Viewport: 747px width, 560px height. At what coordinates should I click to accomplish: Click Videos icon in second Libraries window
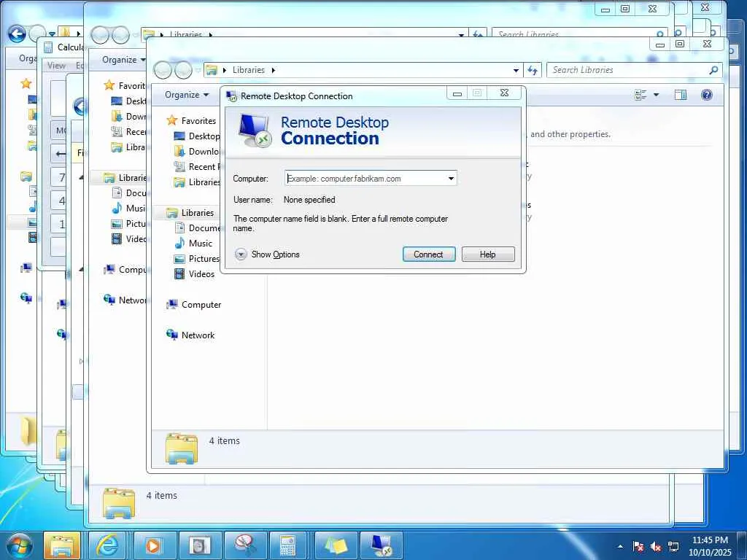pos(116,238)
